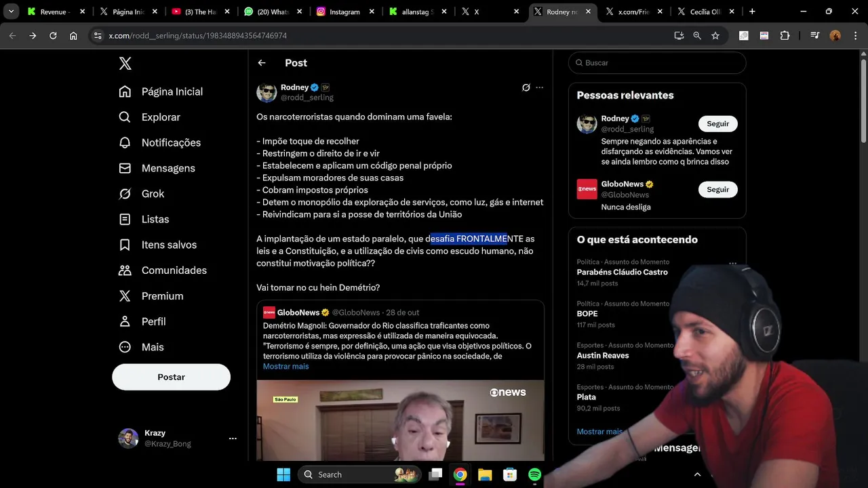Open Chrome profile avatar

pyautogui.click(x=835, y=35)
